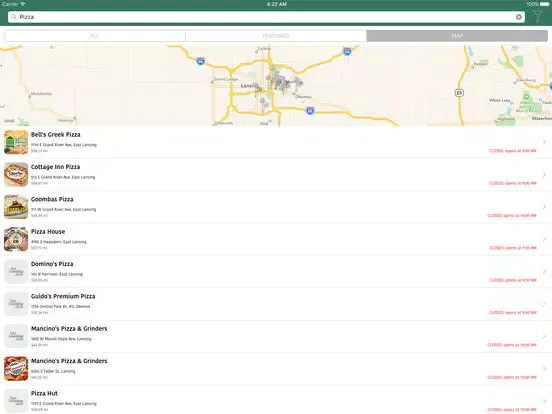Focus the Pizza search field
Image resolution: width=552 pixels, height=414 pixels.
tap(266, 17)
